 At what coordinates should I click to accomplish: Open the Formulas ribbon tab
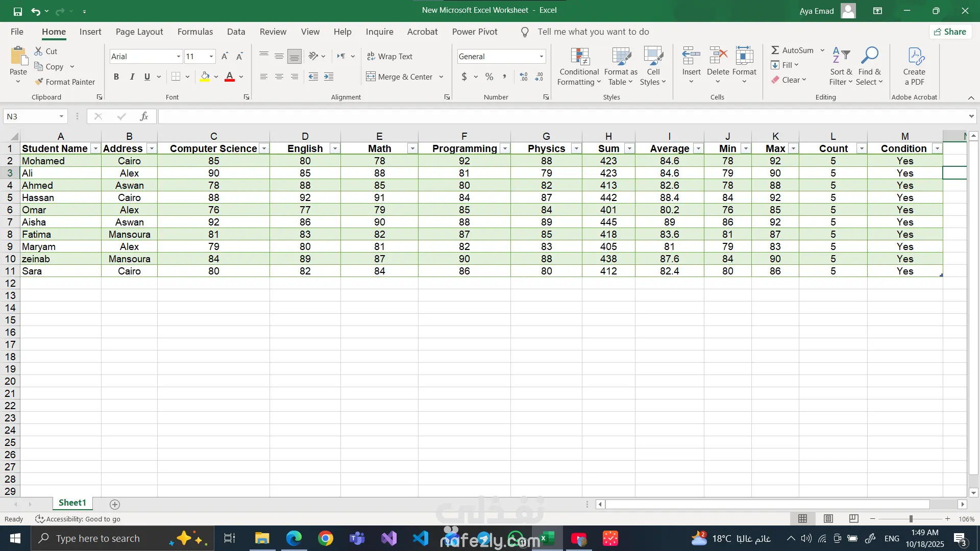pyautogui.click(x=195, y=32)
